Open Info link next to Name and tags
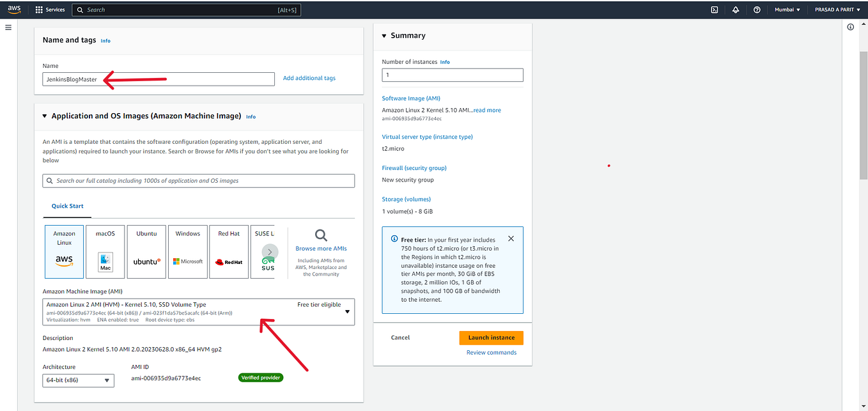Viewport: 868px width, 411px height. [x=105, y=41]
